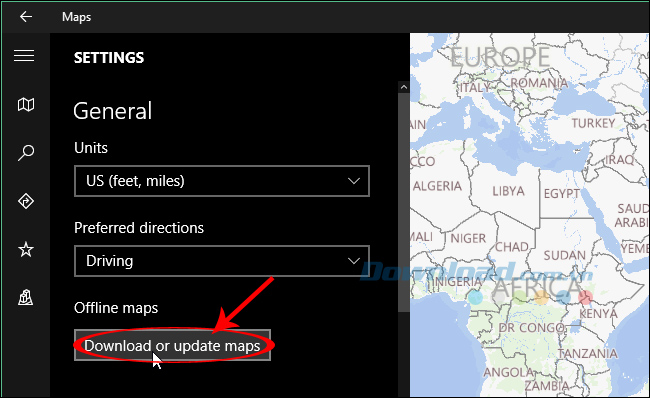Click the Search magnifier icon
Screen dimensions: 650x398
tap(26, 153)
